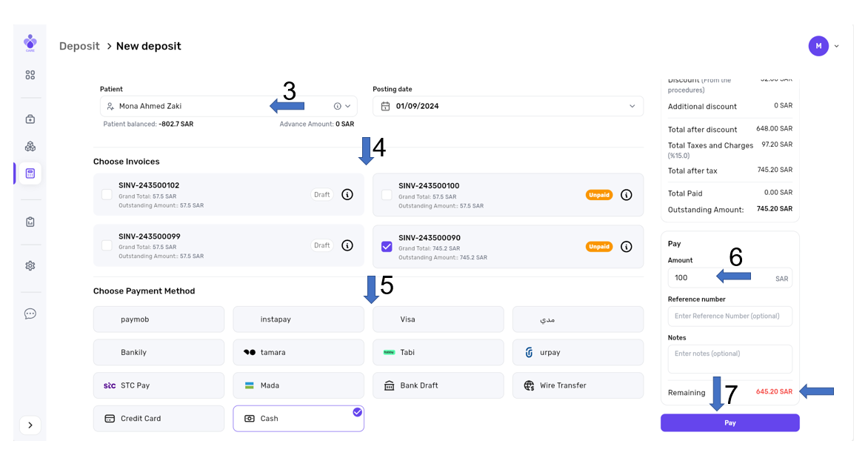
Task: Click info icon for invoice SINV-243500102
Action: (347, 194)
